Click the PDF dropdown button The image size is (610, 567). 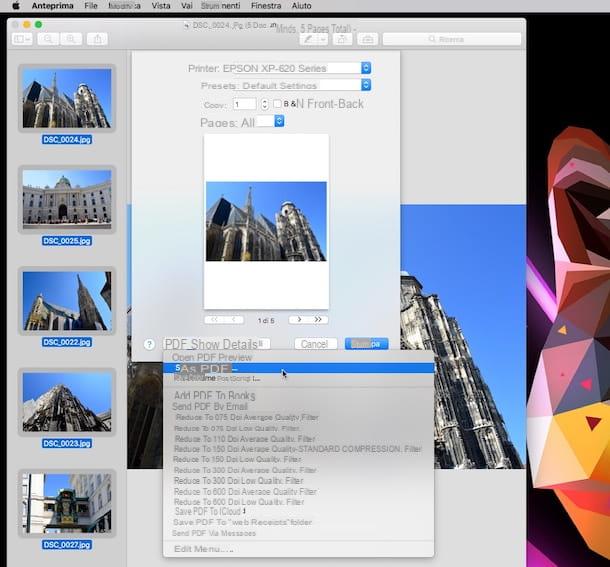[177, 344]
